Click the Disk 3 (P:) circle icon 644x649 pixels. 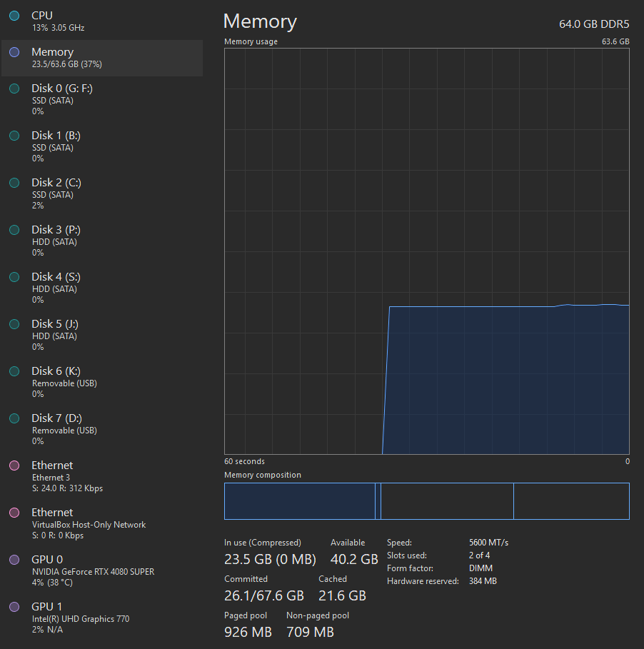pos(14,230)
